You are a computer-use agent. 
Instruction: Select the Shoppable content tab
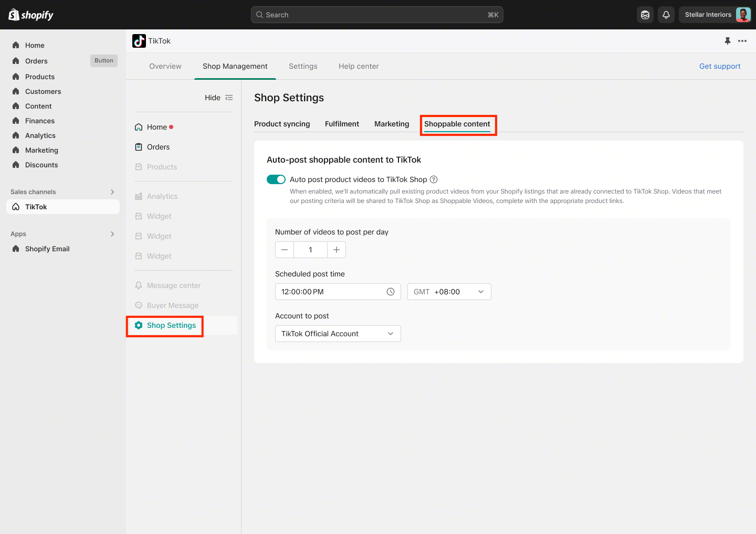tap(457, 124)
